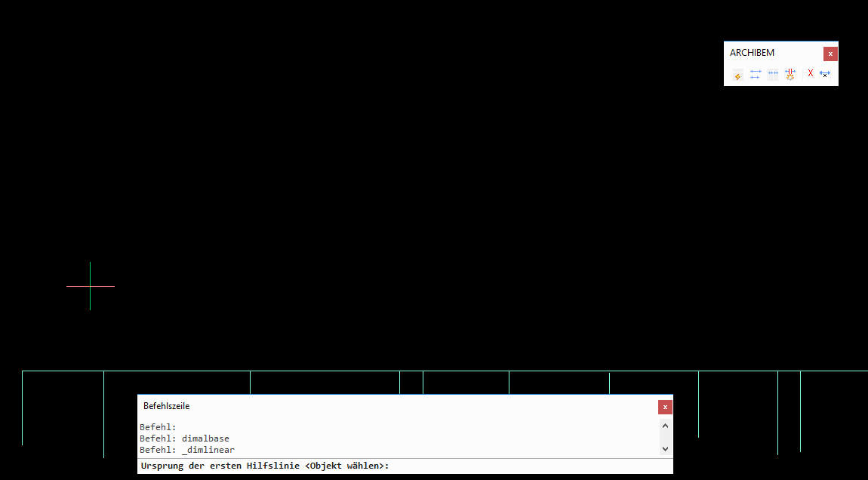868x480 pixels.
Task: Open the dimension settings gear icon
Action: coord(790,74)
